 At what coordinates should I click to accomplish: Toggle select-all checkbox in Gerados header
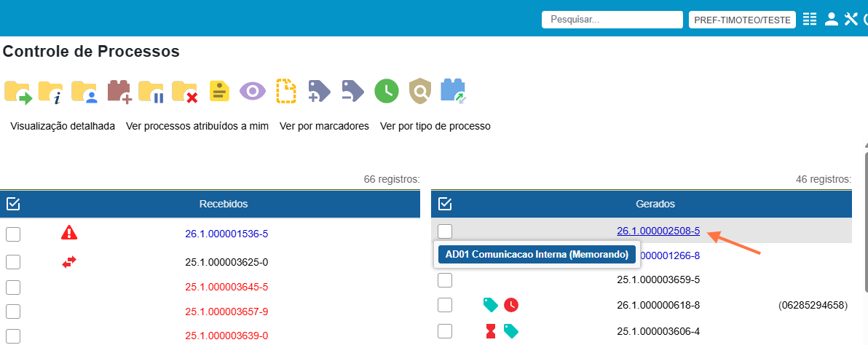coord(445,204)
